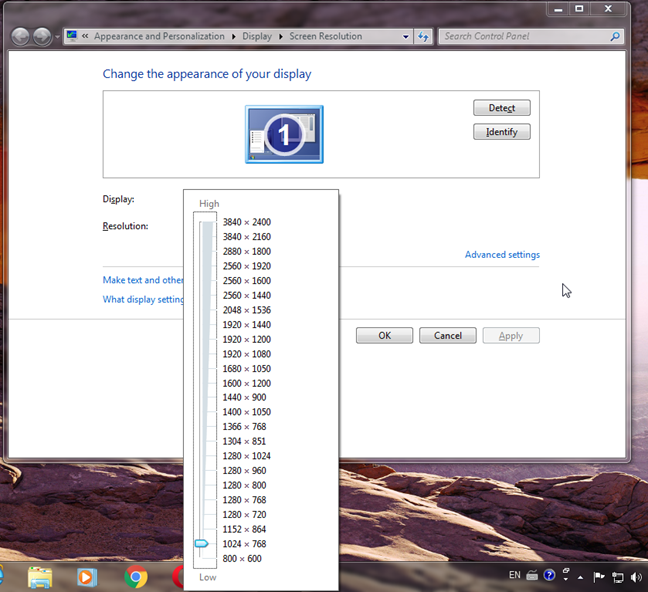Click the Screen Resolution breadcrumb

326,36
